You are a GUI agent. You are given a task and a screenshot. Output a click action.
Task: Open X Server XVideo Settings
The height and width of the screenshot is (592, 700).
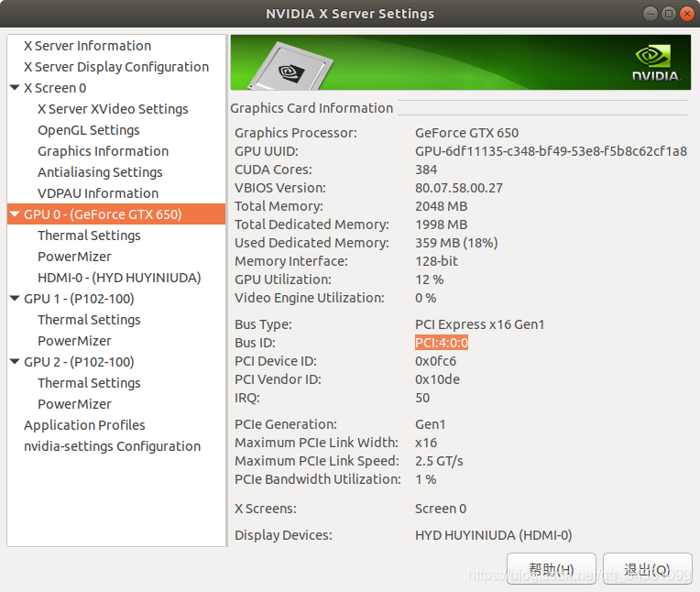[x=113, y=109]
